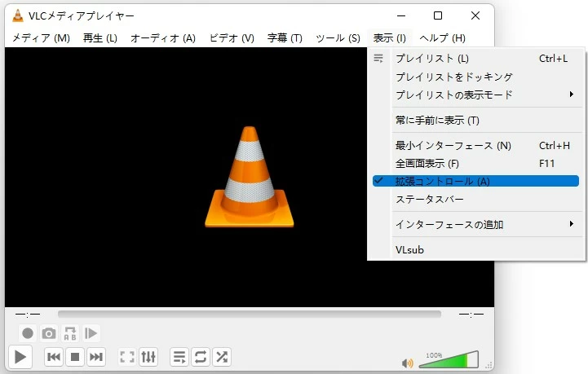Skip to next media track

click(96, 357)
